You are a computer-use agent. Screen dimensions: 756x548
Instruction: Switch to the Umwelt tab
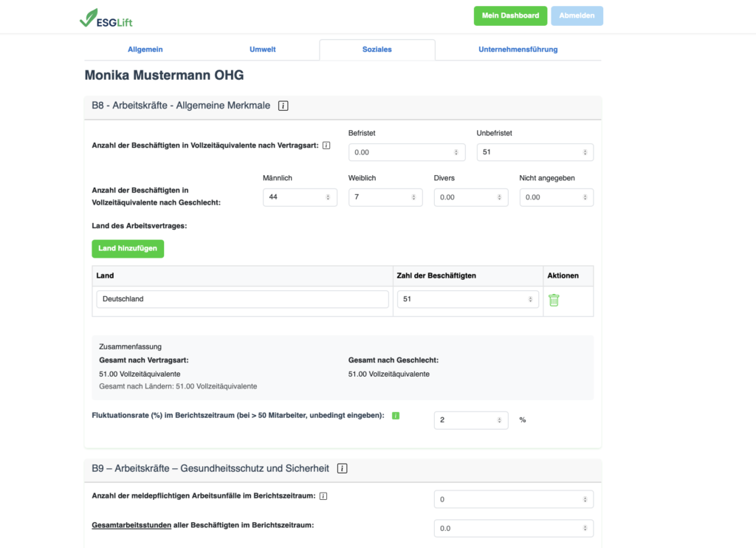(x=262, y=48)
